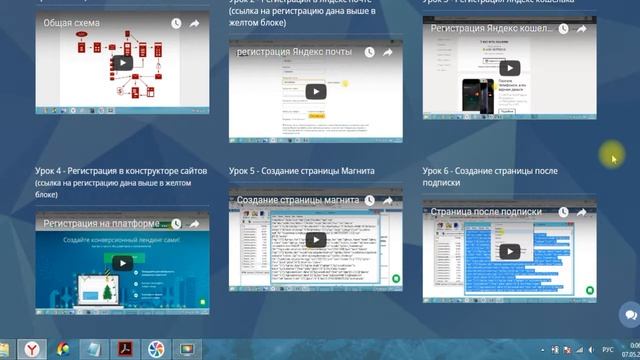Share the 'регистрация Яндекс почты' video

pyautogui.click(x=388, y=52)
